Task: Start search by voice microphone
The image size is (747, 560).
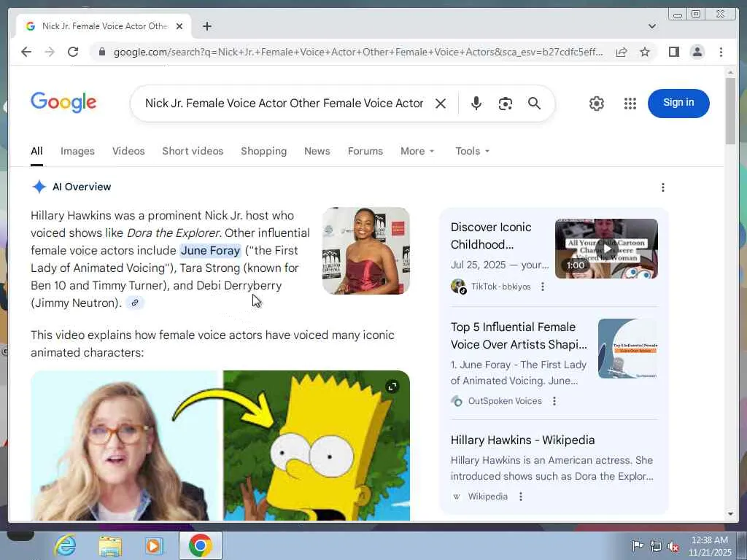Action: (x=476, y=104)
